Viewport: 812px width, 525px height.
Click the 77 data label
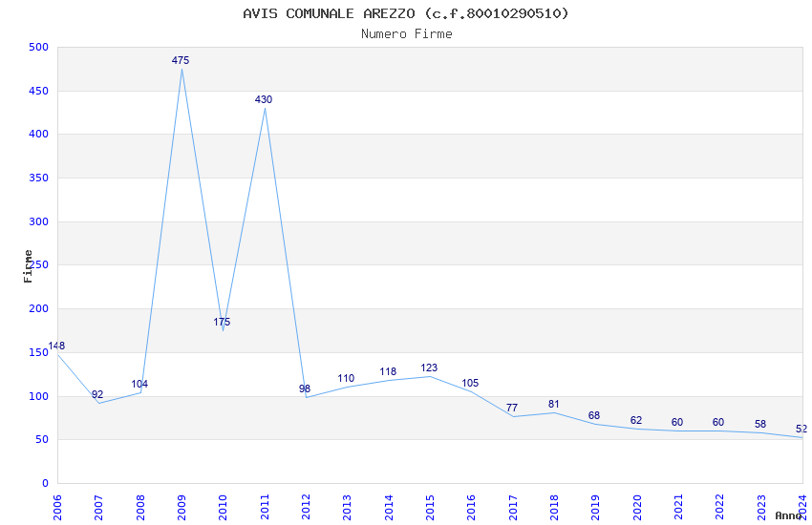point(512,408)
